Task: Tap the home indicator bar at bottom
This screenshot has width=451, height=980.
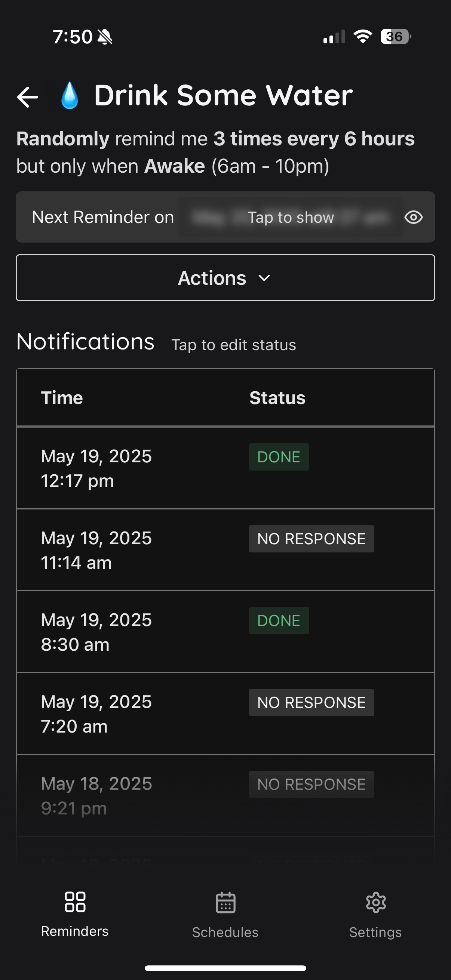Action: (225, 968)
